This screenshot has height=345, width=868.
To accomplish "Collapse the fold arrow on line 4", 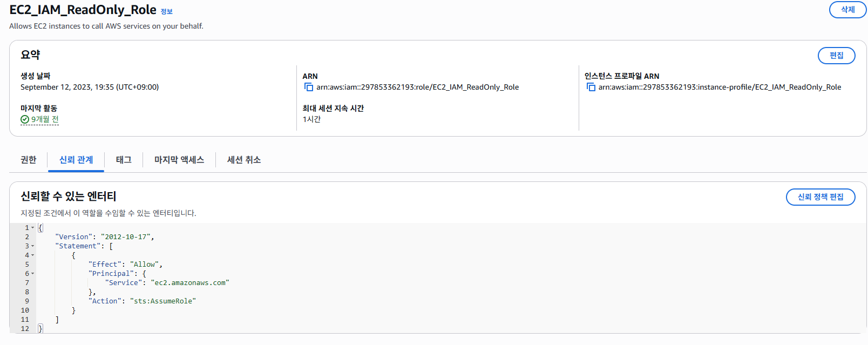I will pyautogui.click(x=33, y=255).
